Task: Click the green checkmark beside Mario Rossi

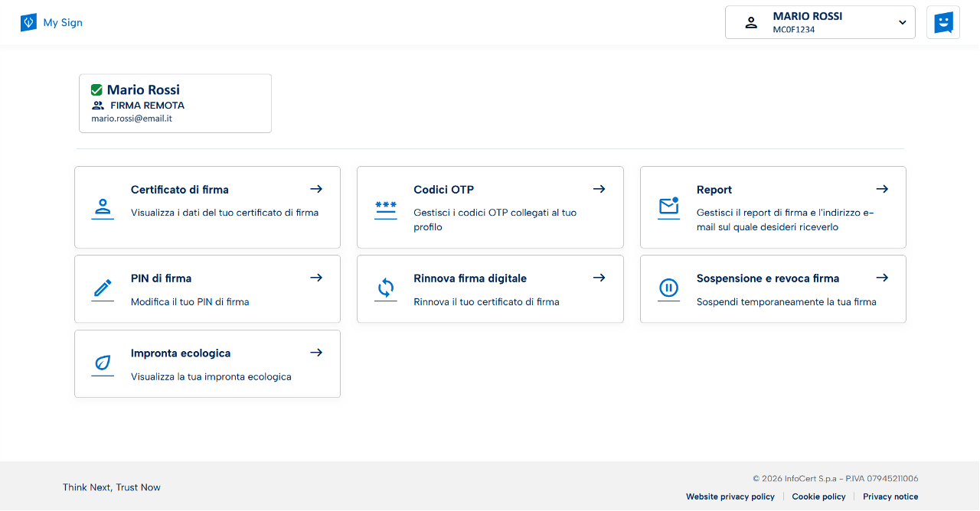Action: [x=96, y=90]
